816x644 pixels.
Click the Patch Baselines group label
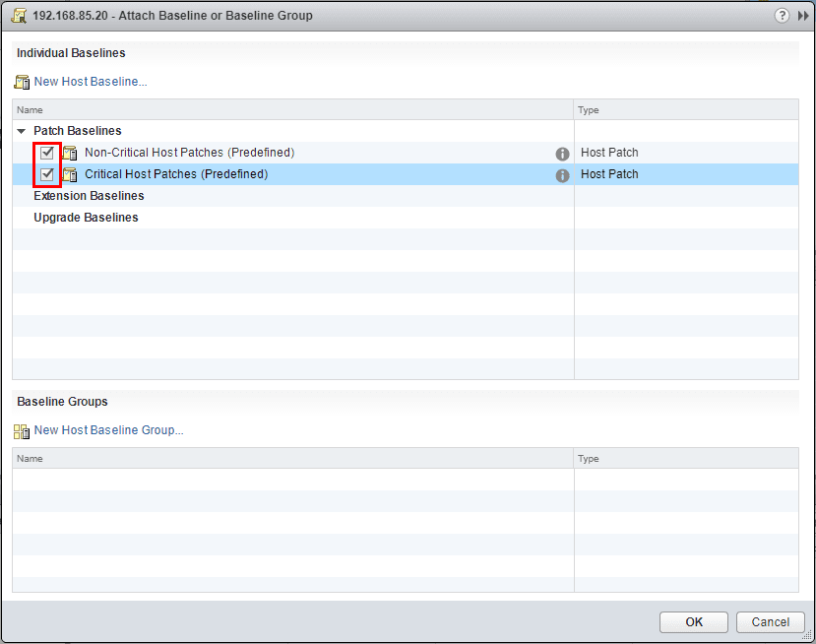78,131
